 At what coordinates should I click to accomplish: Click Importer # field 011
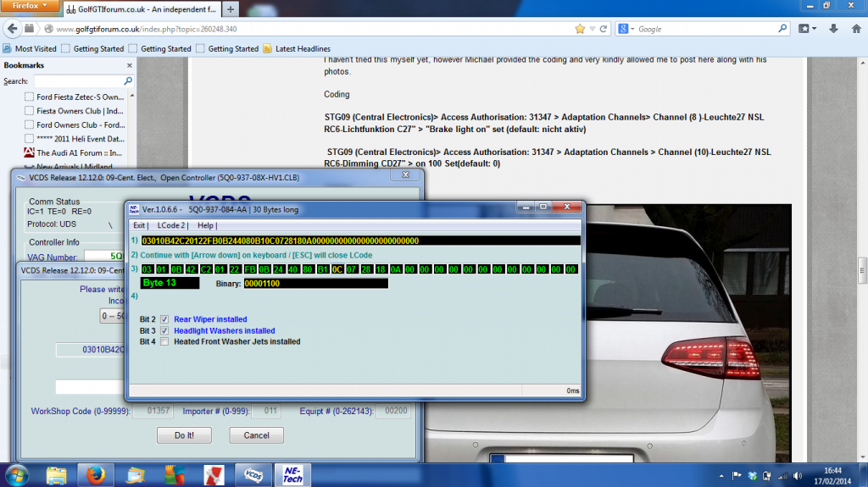pyautogui.click(x=266, y=411)
